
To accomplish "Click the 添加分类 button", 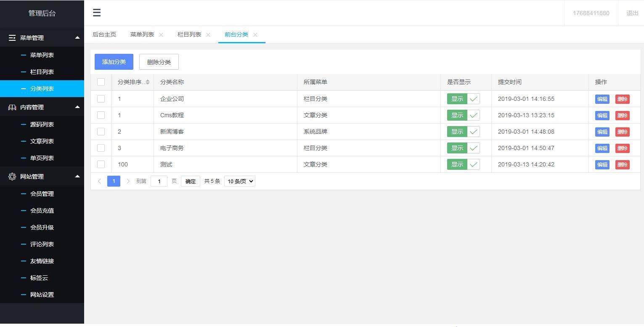I will 114,61.
